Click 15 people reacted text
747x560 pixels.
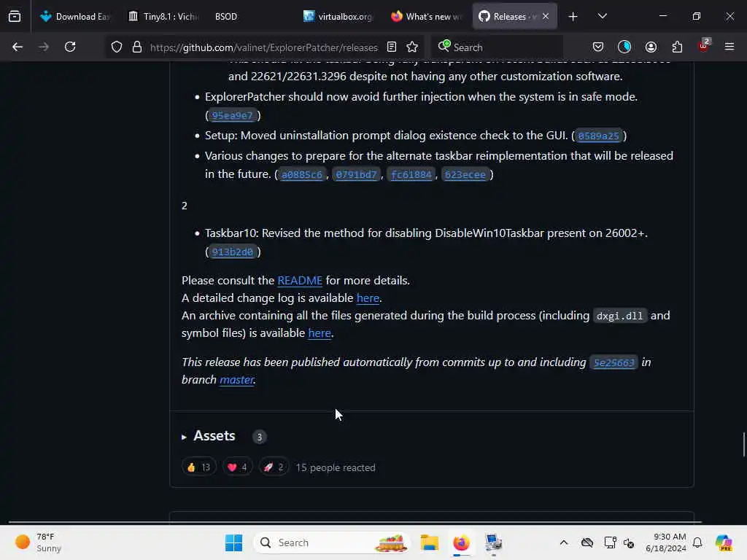click(336, 467)
